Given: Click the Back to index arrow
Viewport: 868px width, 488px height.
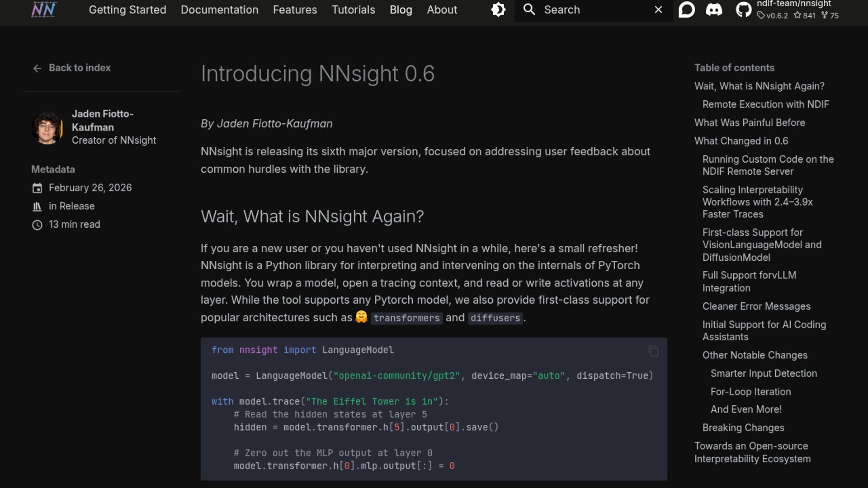Looking at the screenshot, I should pyautogui.click(x=37, y=68).
